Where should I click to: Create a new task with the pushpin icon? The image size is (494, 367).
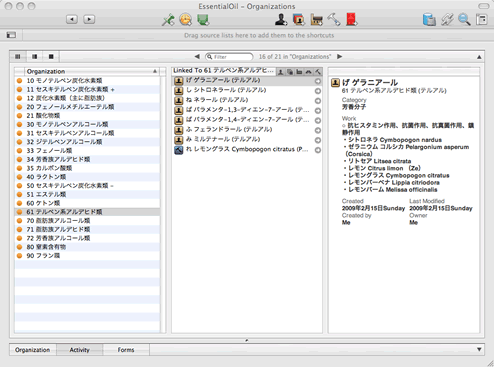(x=168, y=20)
